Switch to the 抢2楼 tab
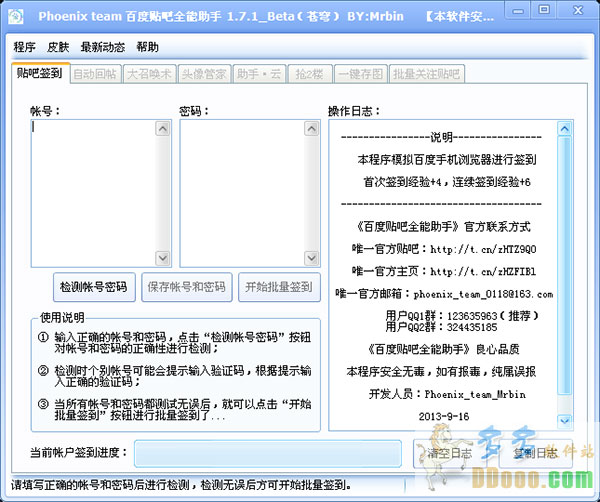The width and height of the screenshot is (600, 502). point(310,74)
